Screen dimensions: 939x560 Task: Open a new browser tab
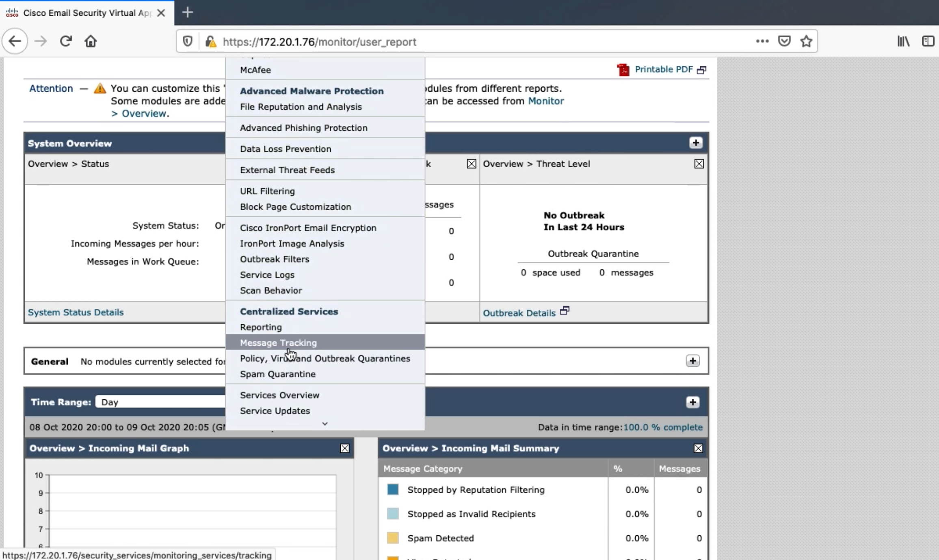pyautogui.click(x=188, y=13)
